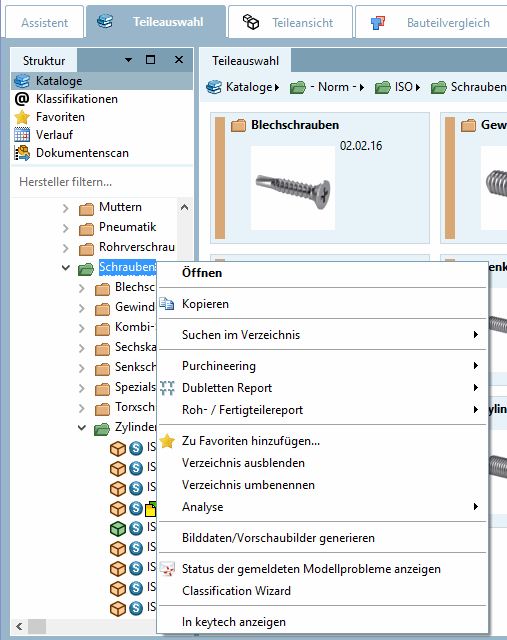Open the Assistent tab
The width and height of the screenshot is (507, 640).
tap(44, 22)
